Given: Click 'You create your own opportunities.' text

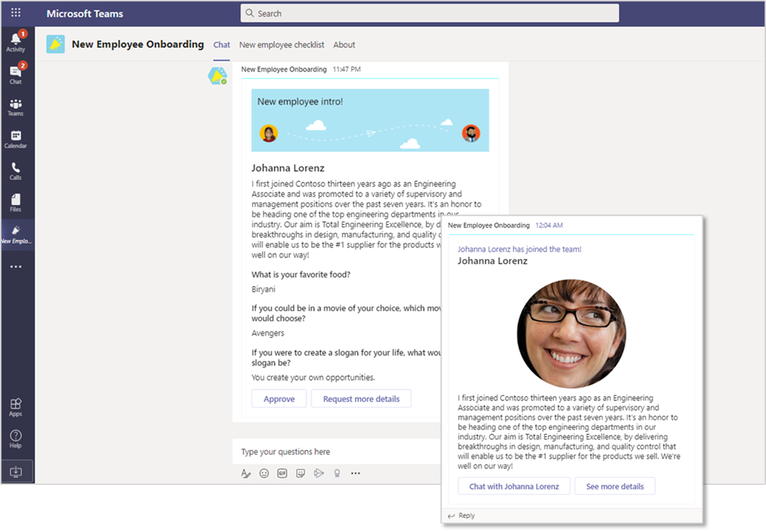Looking at the screenshot, I should point(313,378).
